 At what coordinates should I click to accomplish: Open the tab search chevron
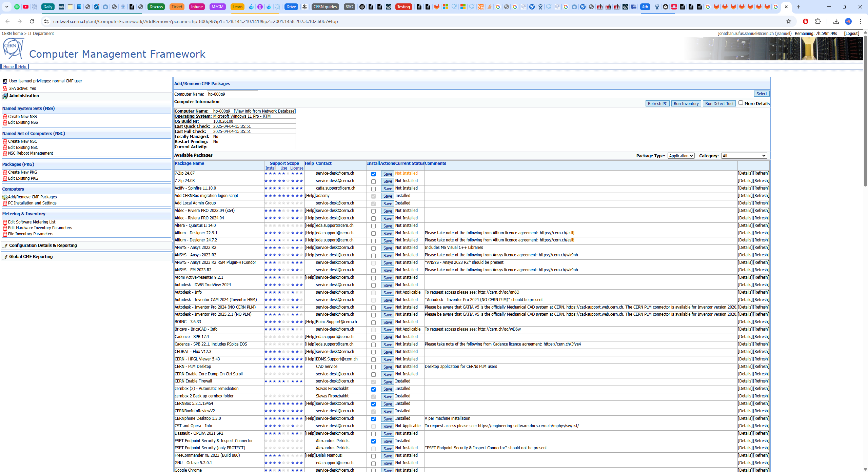tap(6, 7)
